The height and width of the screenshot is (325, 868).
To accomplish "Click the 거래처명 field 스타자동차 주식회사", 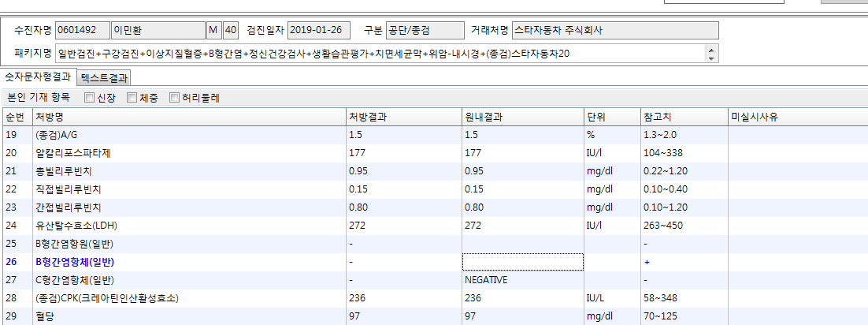I will coord(616,30).
